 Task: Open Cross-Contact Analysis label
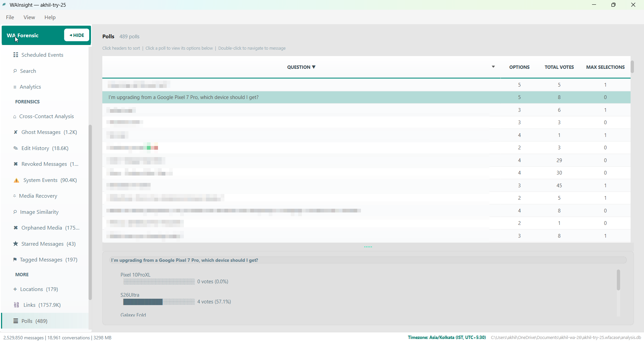tap(47, 117)
